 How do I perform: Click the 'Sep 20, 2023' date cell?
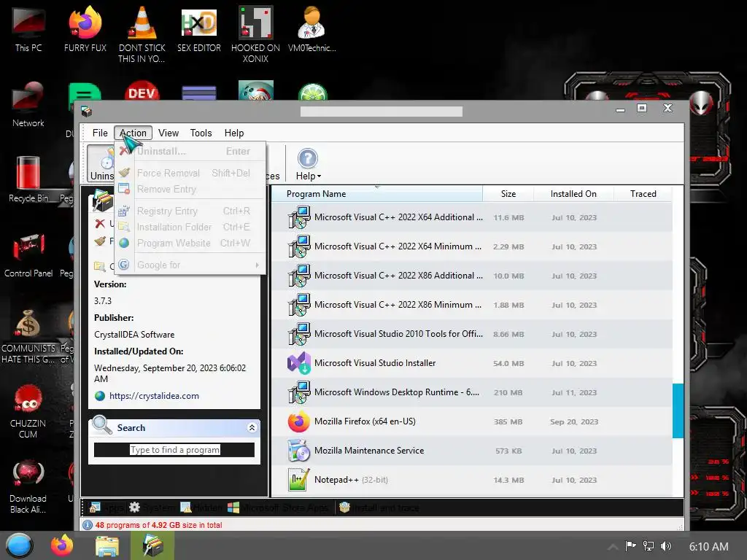coord(574,422)
